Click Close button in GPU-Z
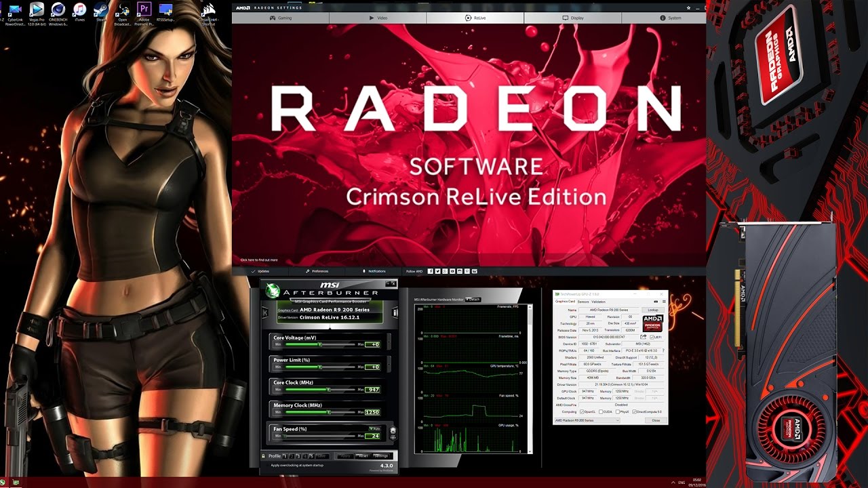 [656, 420]
